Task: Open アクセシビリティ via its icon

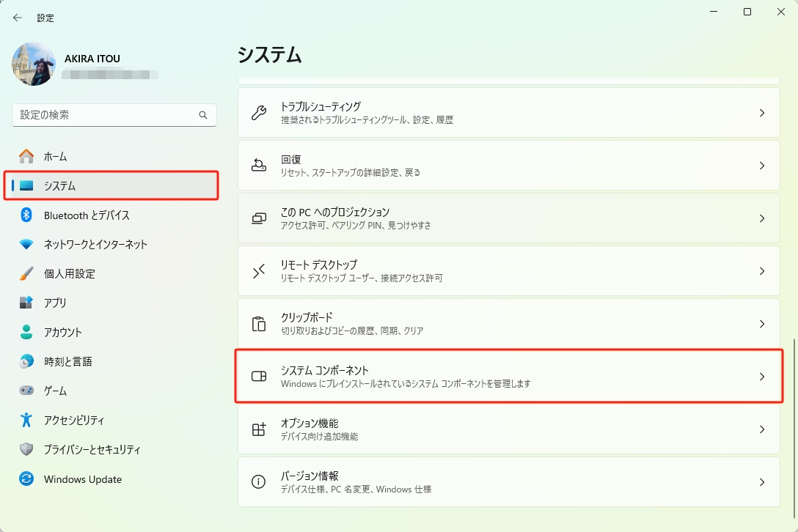Action: coord(23,420)
